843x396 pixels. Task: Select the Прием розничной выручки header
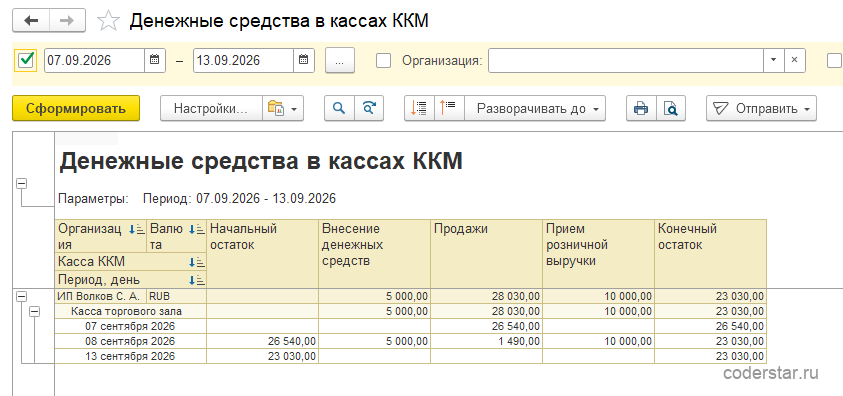[x=598, y=254]
